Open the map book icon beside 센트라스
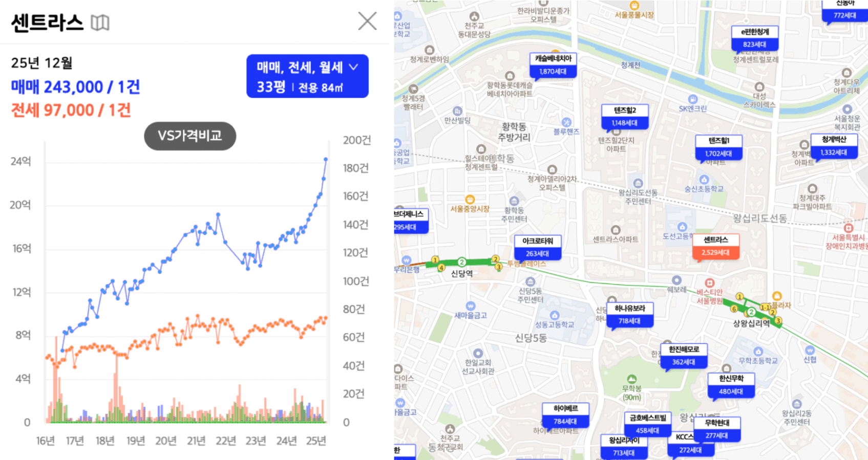 point(100,23)
